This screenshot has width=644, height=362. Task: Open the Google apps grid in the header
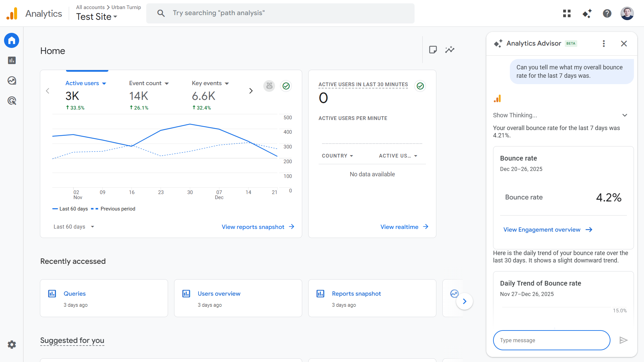567,13
